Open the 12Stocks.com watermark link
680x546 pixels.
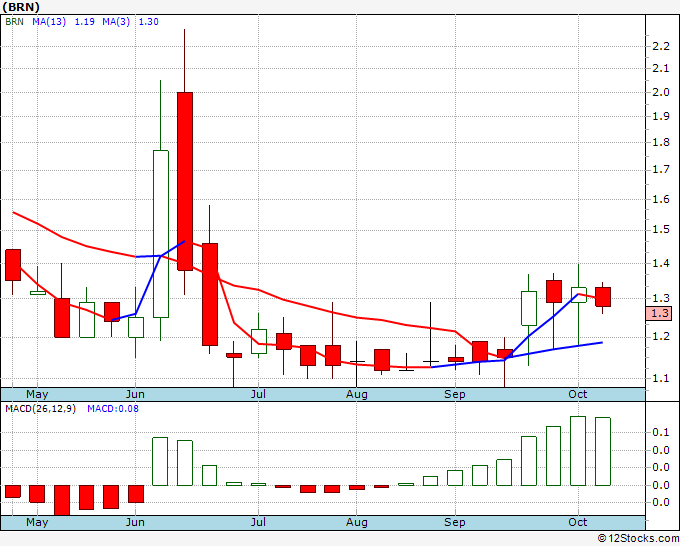coord(636,538)
